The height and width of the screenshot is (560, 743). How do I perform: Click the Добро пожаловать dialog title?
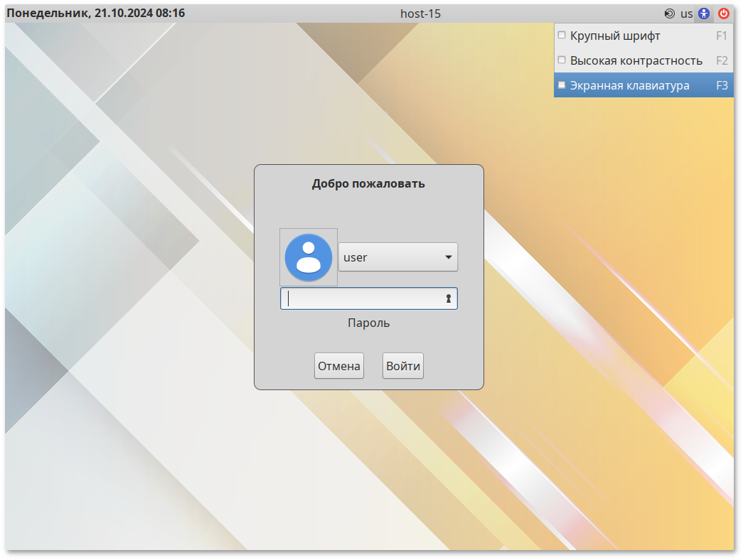point(368,184)
